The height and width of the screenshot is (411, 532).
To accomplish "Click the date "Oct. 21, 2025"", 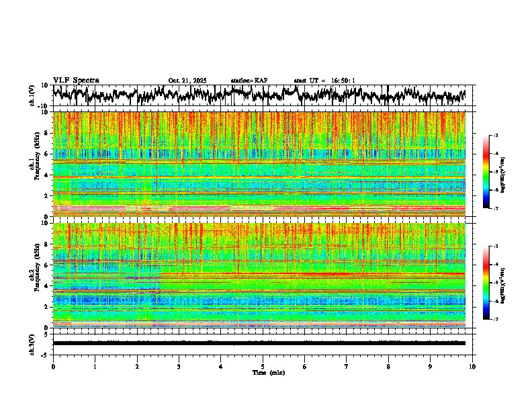I will coord(187,81).
